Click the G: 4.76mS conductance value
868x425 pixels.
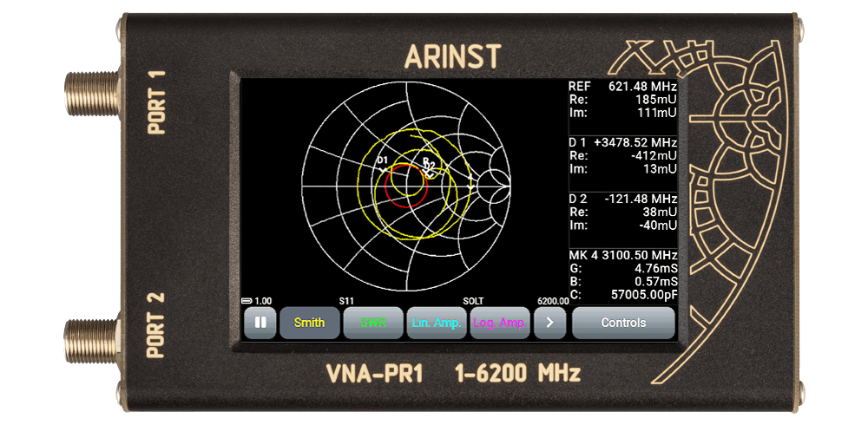point(622,268)
